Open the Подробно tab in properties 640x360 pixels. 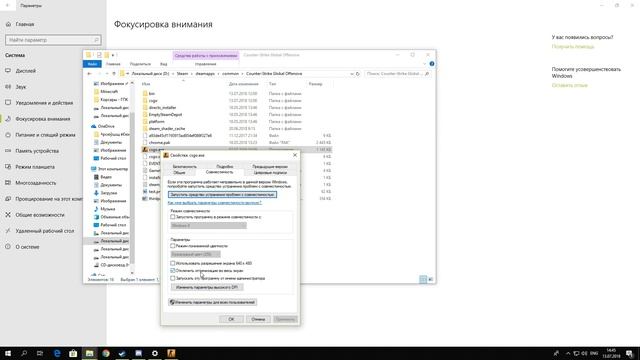pos(225,167)
